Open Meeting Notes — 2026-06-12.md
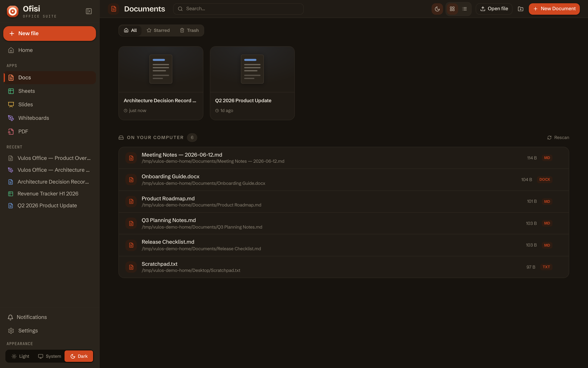This screenshot has width=588, height=368. coord(344,158)
